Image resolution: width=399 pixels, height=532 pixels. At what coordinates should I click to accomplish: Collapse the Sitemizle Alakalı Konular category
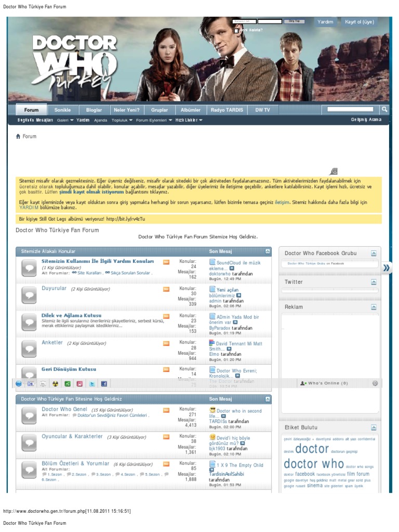tap(268, 251)
